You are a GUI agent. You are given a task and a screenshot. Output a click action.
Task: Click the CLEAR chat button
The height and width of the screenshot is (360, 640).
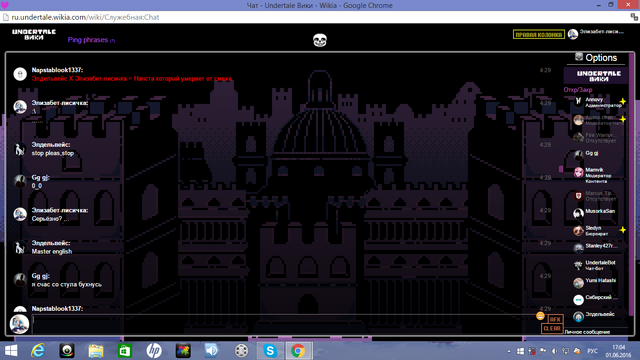tap(552, 329)
